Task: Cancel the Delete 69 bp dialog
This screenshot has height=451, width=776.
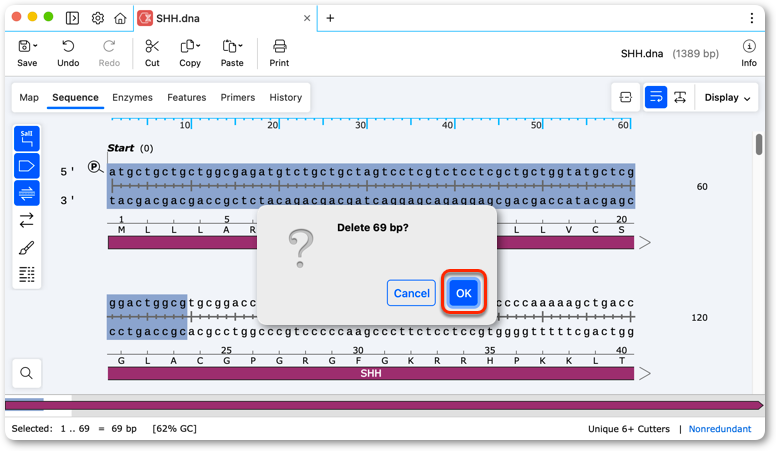Action: point(411,293)
